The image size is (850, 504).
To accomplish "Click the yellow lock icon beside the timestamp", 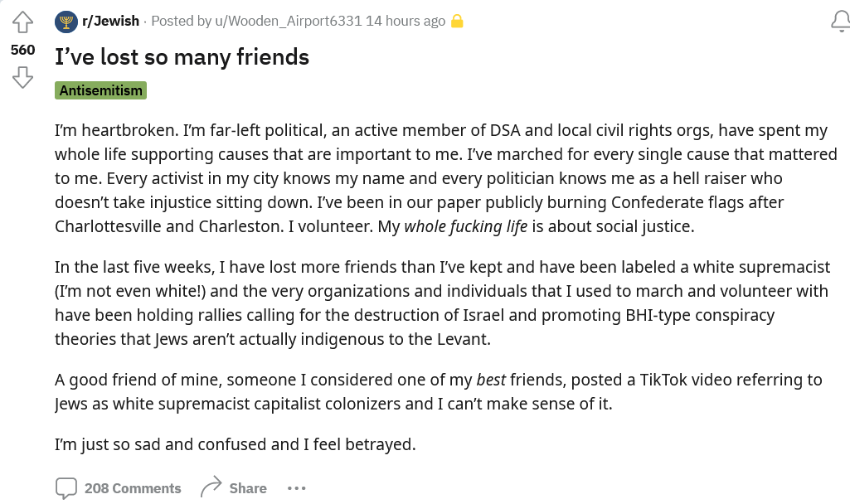I will [x=457, y=21].
